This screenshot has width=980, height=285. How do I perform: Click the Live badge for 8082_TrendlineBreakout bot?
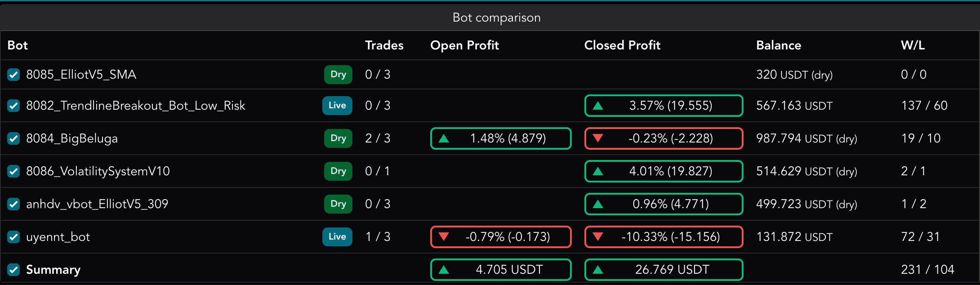coord(337,106)
